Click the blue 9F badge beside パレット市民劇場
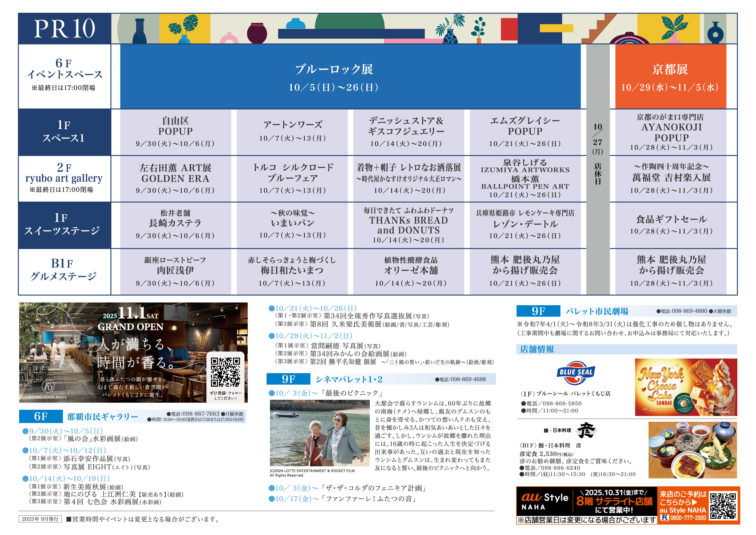This screenshot has height=535, width=756. point(538,311)
